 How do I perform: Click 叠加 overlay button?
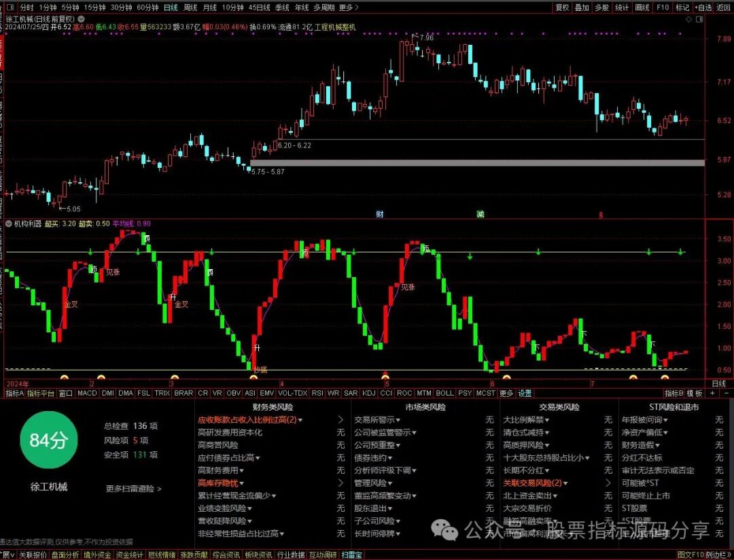582,7
